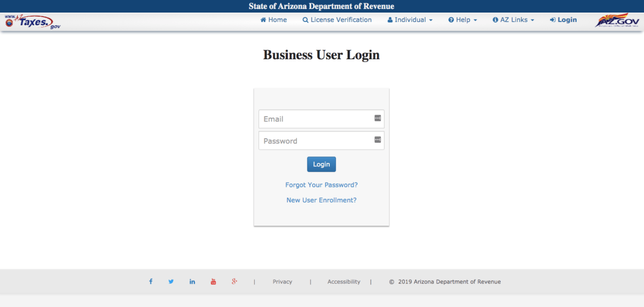Expand the Individual dropdown menu
The height and width of the screenshot is (307, 644).
pos(410,20)
